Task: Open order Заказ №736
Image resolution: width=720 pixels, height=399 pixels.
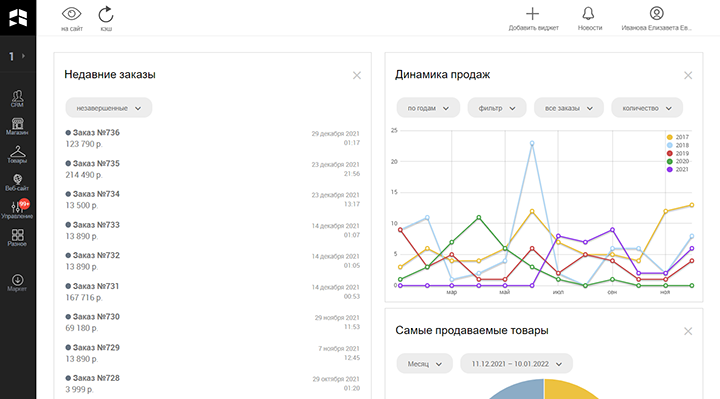Action: [96, 133]
